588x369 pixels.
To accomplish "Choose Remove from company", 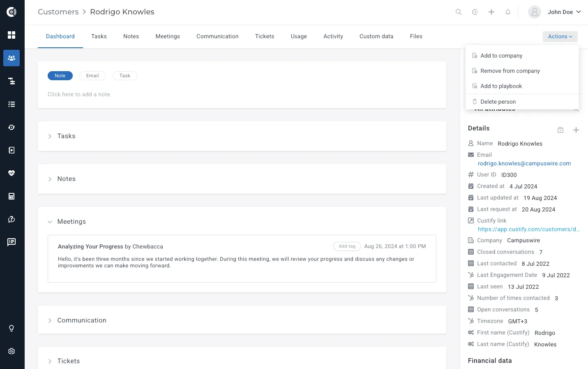I will [x=522, y=71].
